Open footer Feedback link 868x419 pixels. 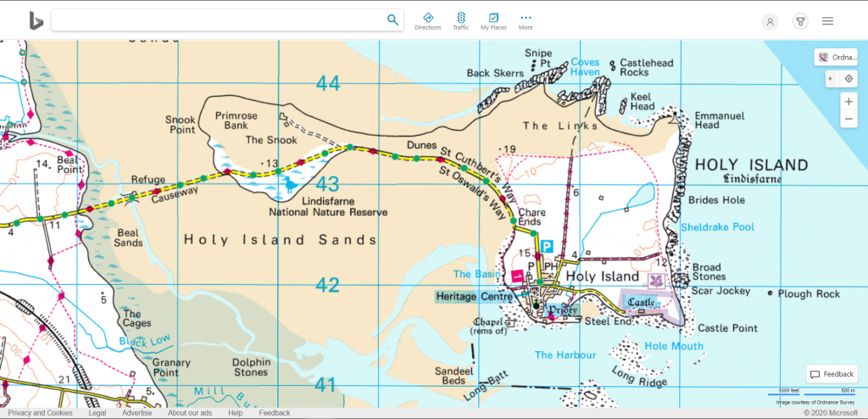(275, 413)
